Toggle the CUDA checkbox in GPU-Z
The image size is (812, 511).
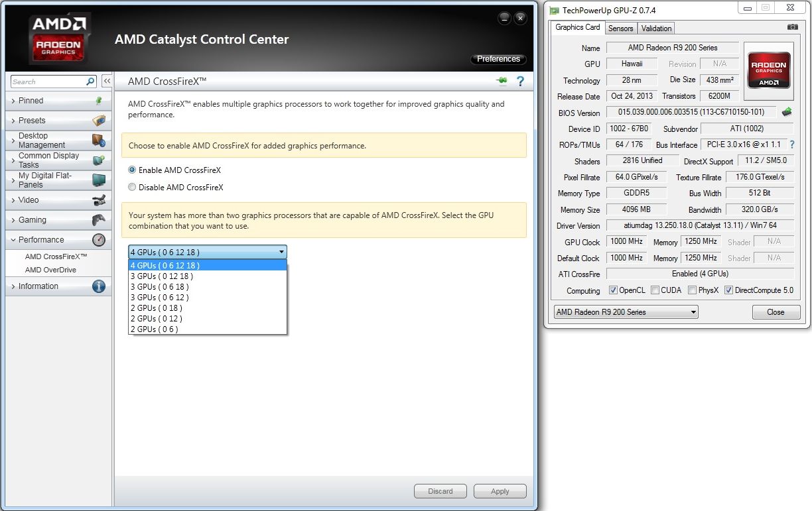[655, 290]
